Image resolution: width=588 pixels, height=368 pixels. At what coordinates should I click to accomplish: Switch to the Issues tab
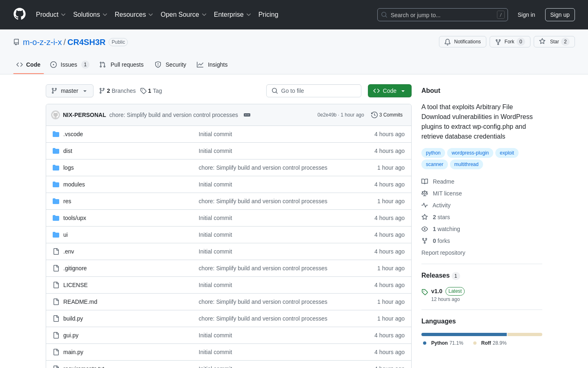pyautogui.click(x=69, y=65)
